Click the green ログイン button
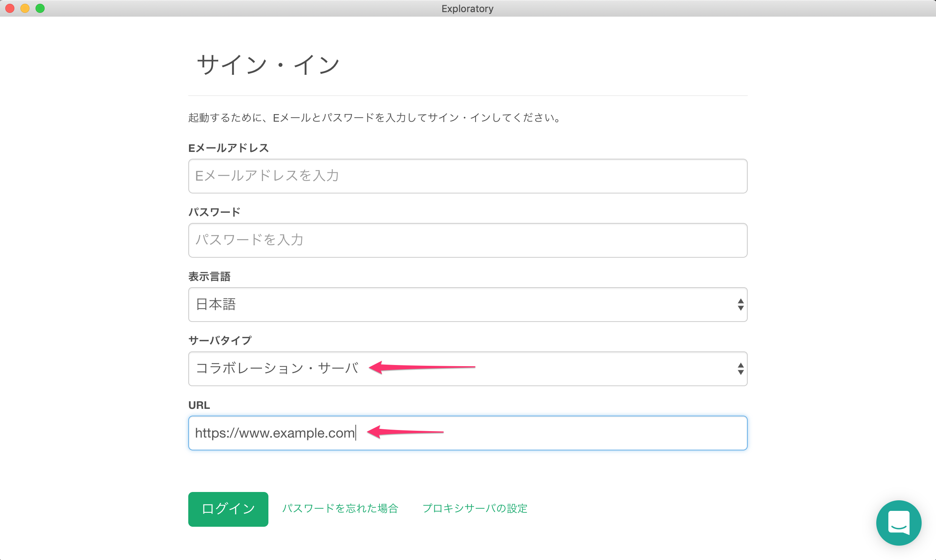 click(x=228, y=509)
